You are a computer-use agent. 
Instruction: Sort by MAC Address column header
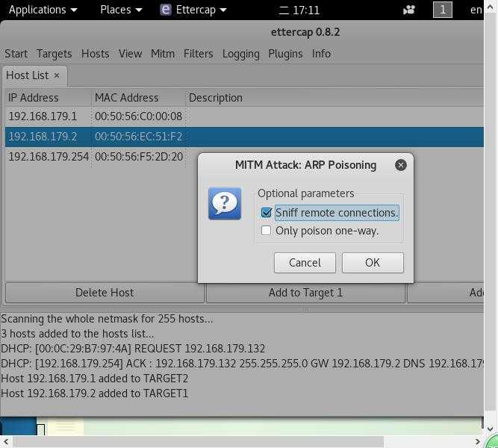click(138, 98)
